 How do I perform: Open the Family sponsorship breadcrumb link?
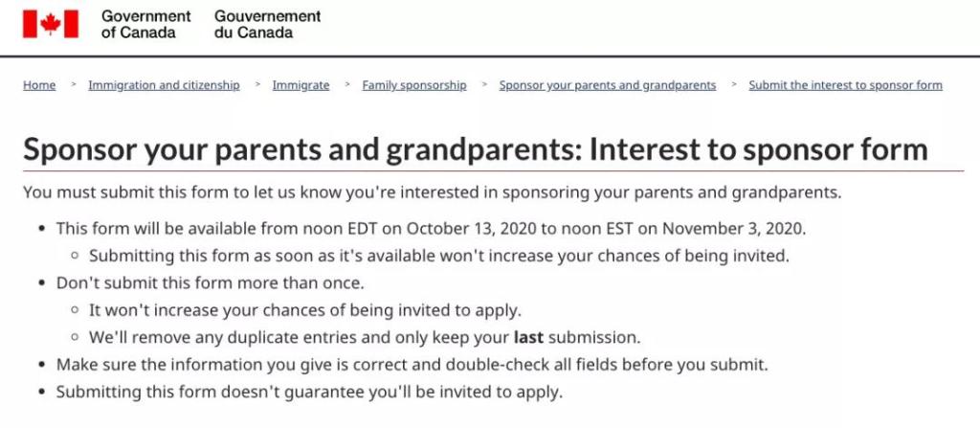click(x=414, y=85)
